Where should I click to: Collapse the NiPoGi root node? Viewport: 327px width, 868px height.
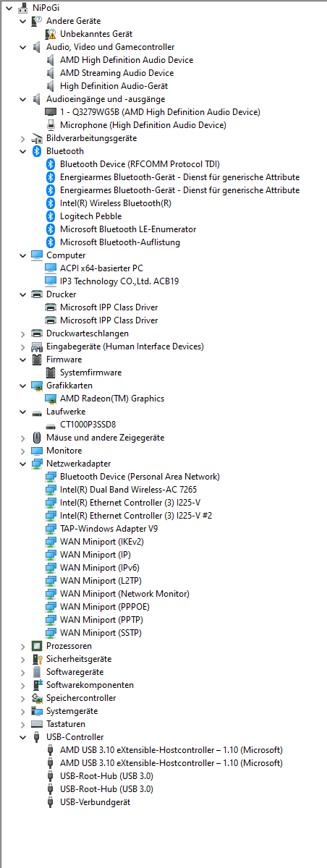pos(9,8)
